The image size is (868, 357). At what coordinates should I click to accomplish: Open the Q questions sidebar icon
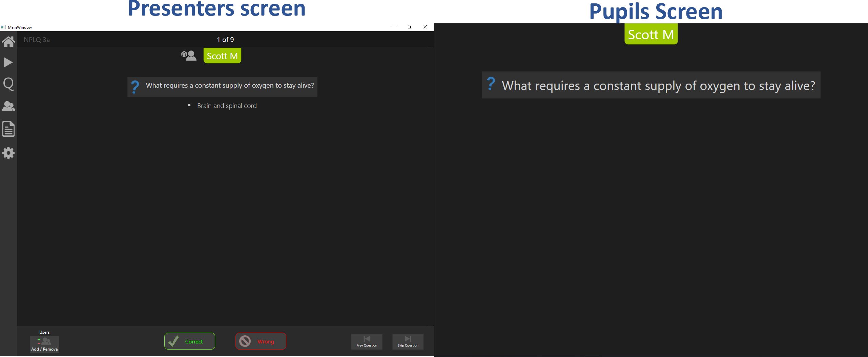click(8, 84)
